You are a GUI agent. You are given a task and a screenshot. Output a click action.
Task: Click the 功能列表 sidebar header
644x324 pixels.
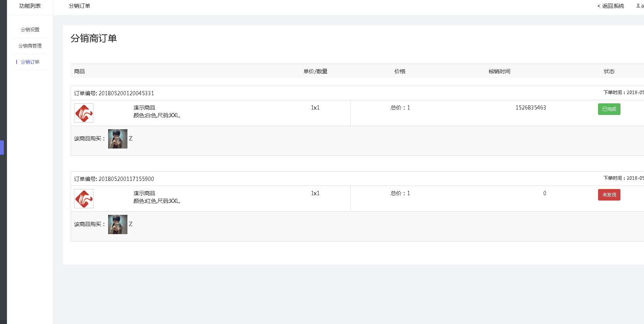point(30,6)
